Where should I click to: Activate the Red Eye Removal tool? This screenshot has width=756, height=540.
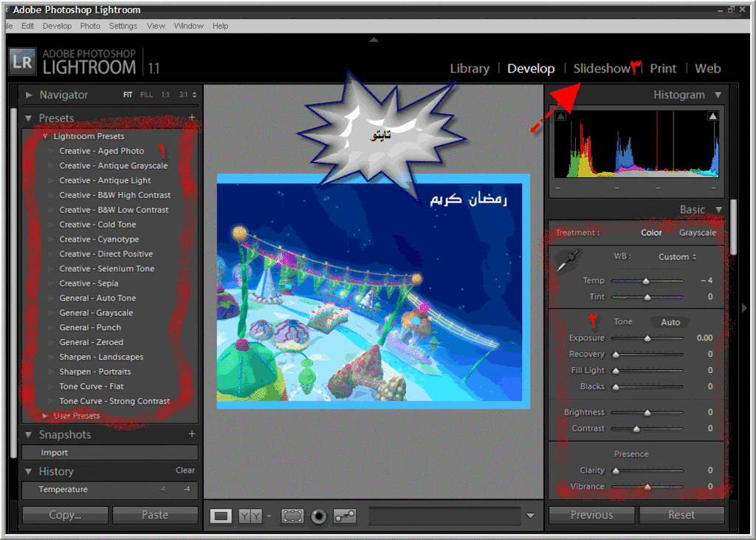click(319, 516)
